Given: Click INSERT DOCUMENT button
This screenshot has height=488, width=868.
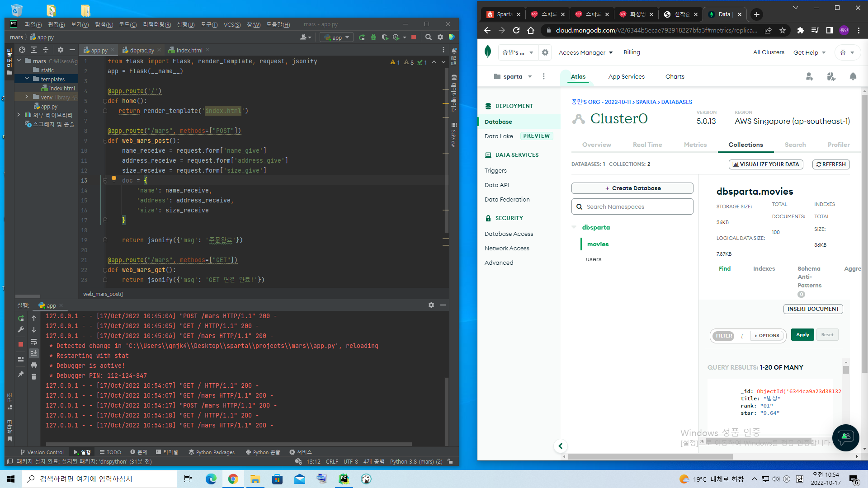Looking at the screenshot, I should (x=813, y=309).
